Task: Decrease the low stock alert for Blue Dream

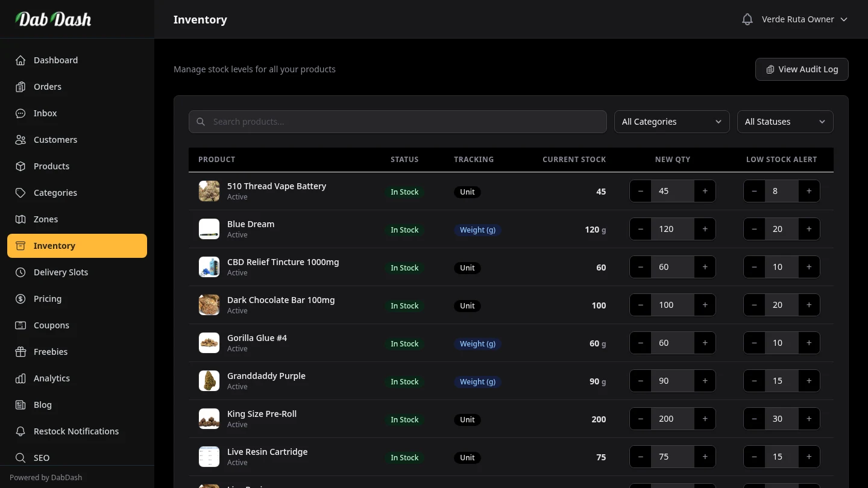Action: [x=754, y=229]
